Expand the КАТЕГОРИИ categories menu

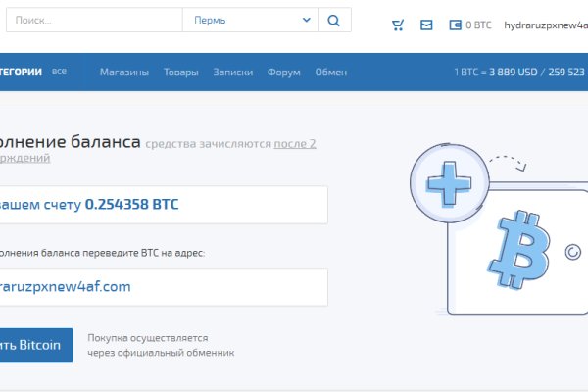(x=20, y=72)
